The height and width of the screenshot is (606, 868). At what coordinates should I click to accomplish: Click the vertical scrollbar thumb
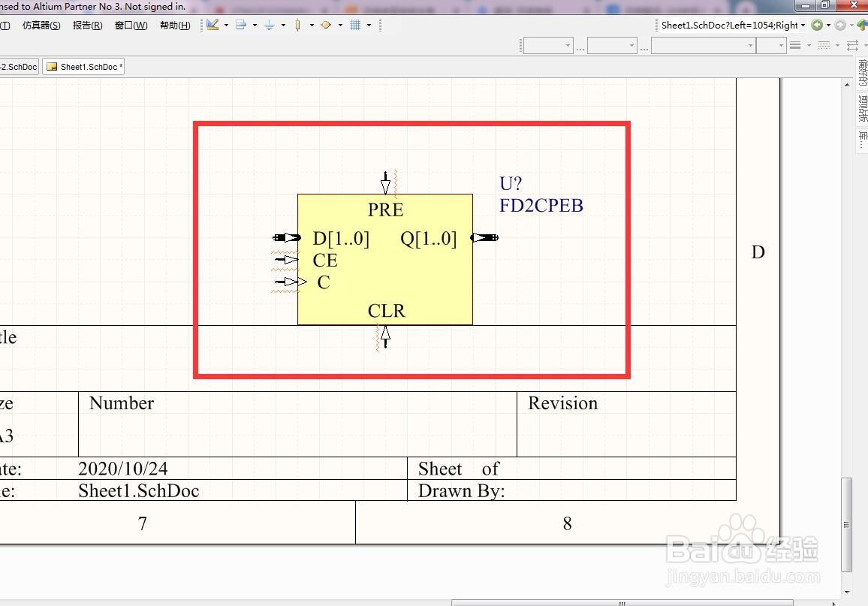[x=846, y=524]
